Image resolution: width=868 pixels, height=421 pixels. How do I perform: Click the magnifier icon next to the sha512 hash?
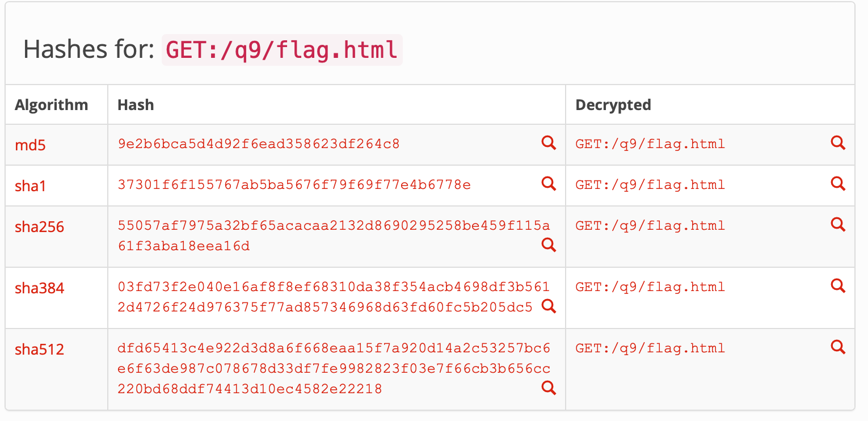548,388
